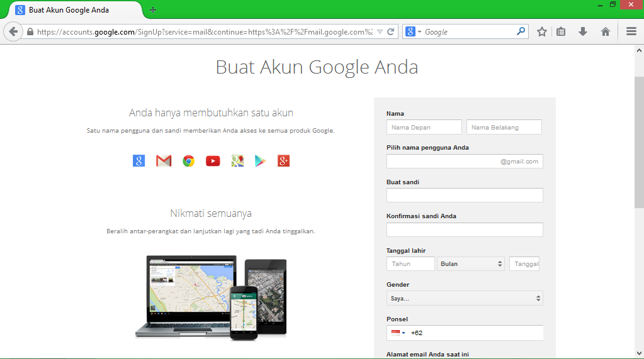Screen dimensions: 644x359
Task: Bookmark this page with the star icon
Action: 542,31
